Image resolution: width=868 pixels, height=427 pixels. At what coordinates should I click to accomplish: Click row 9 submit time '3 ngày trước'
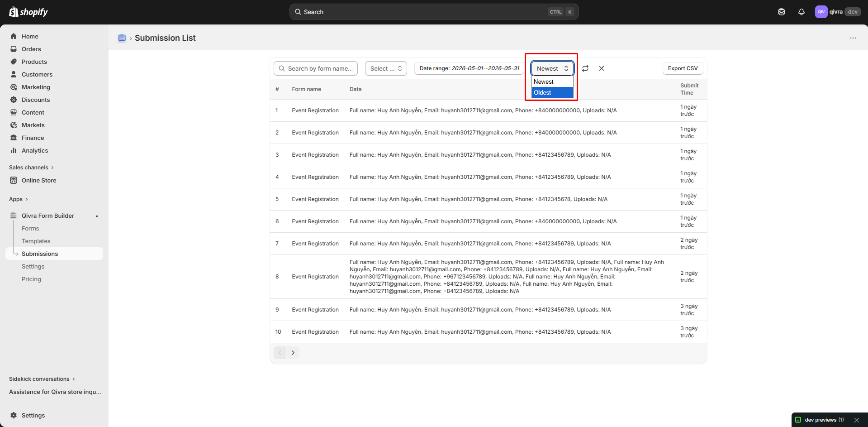(x=689, y=310)
